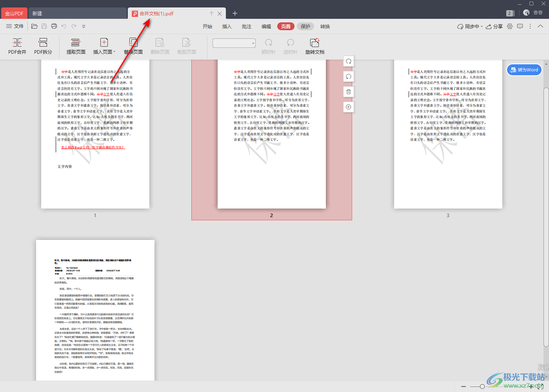
Task: Save document with the floppy disk icon
Action: (x=44, y=26)
